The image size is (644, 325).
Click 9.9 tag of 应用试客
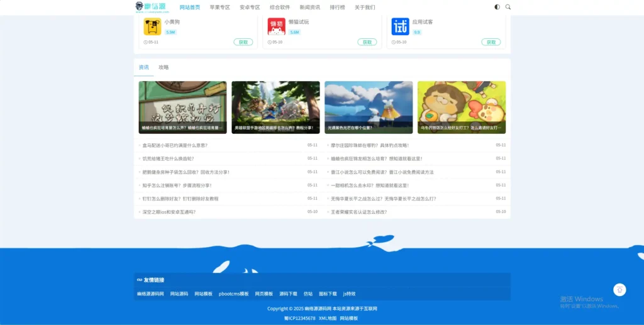pyautogui.click(x=417, y=32)
